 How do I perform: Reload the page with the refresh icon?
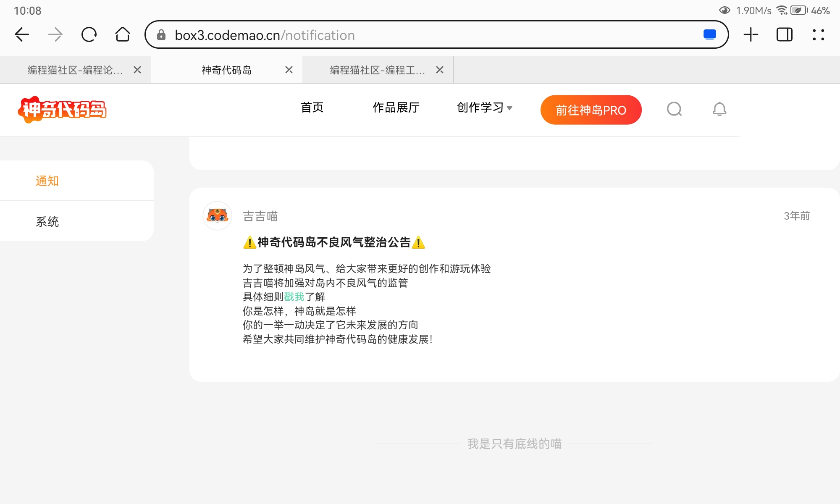89,34
